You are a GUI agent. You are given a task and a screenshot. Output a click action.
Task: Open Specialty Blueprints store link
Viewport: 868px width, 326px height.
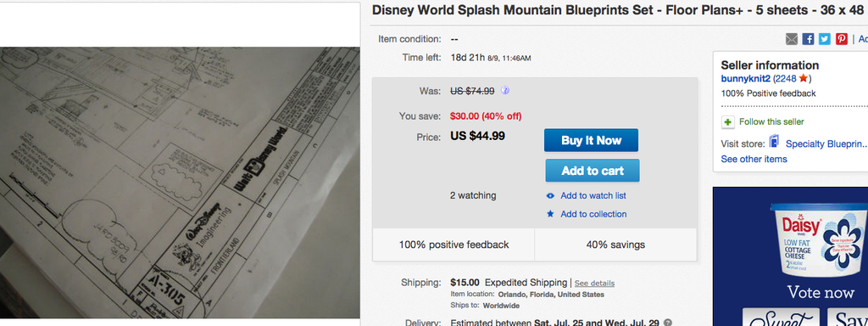click(x=826, y=143)
